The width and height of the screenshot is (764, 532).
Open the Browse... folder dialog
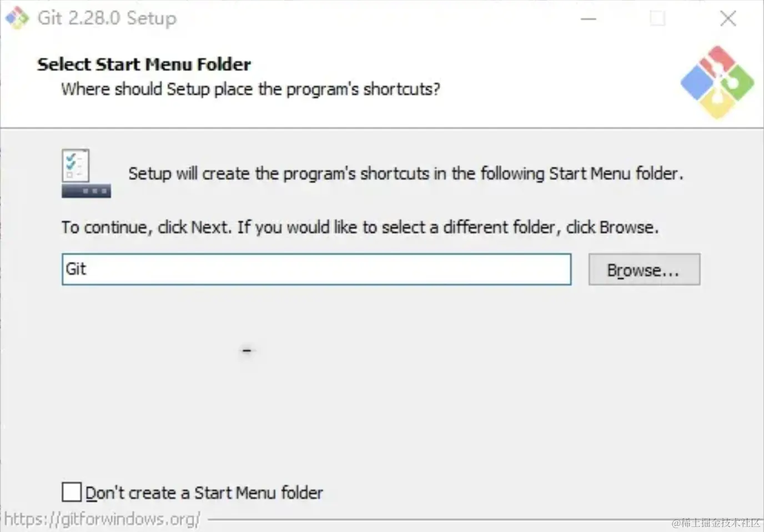[644, 270]
